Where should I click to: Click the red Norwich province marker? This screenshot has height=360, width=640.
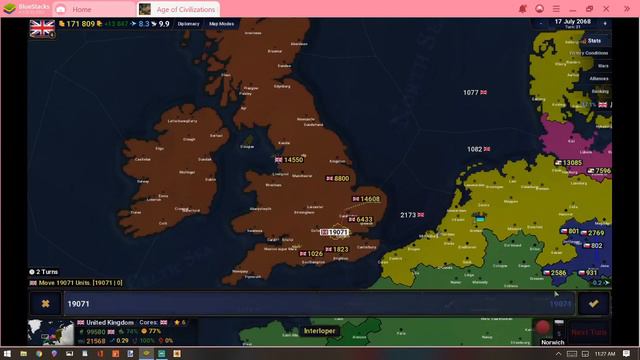click(543, 327)
